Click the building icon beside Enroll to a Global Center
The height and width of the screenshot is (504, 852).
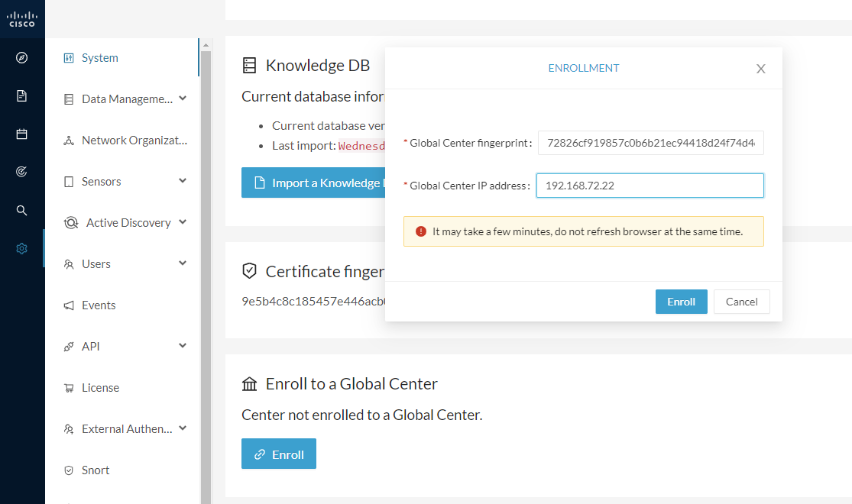pyautogui.click(x=249, y=383)
